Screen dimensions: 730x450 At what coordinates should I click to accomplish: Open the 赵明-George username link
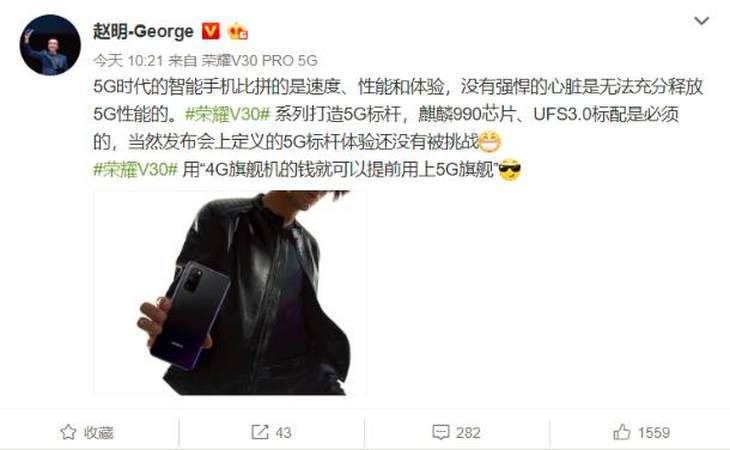(x=143, y=32)
